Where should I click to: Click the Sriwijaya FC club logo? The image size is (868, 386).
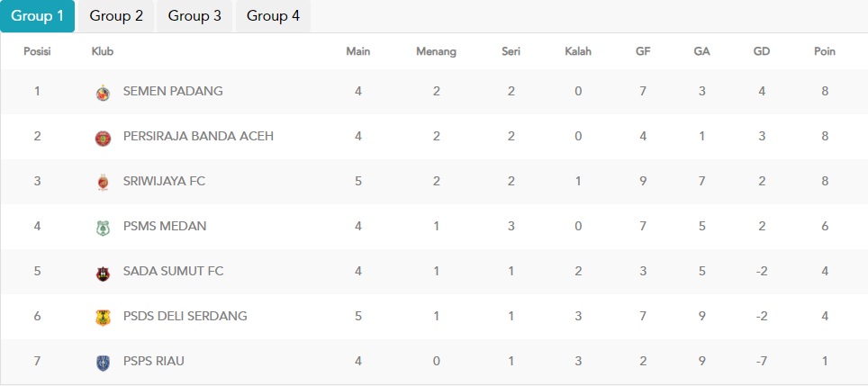point(103,183)
